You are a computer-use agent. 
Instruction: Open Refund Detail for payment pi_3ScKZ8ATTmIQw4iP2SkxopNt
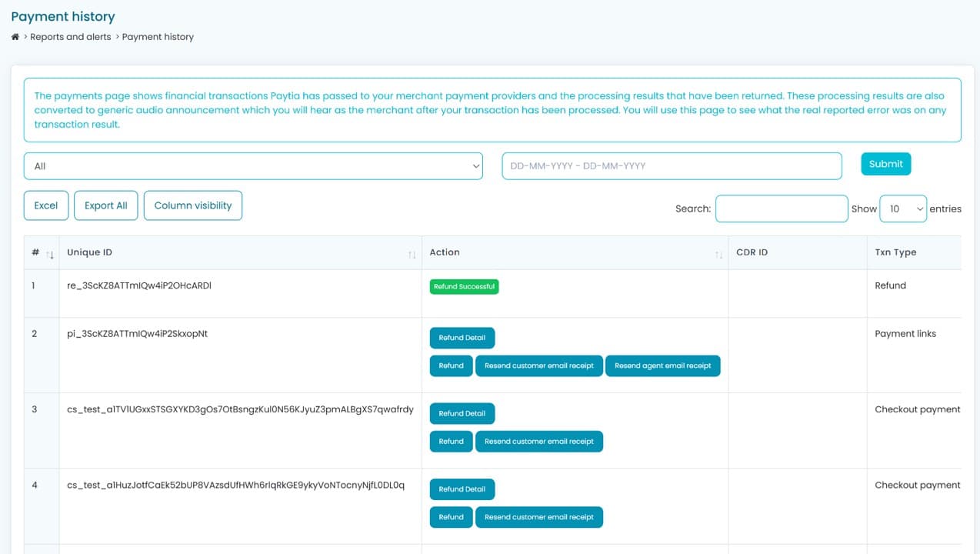tap(462, 337)
